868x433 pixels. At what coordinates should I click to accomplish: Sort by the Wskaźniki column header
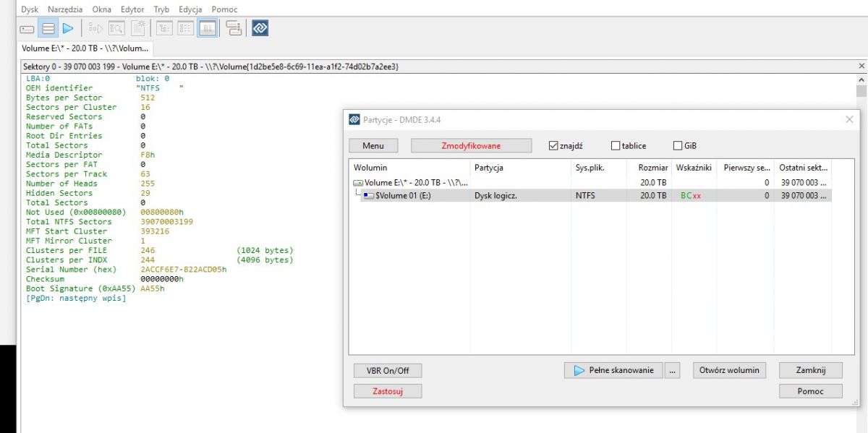tap(694, 168)
